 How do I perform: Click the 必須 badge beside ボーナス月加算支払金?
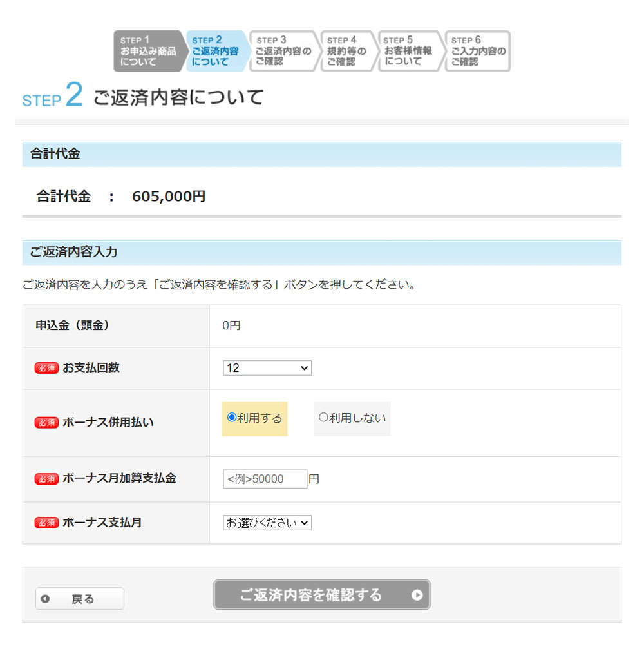coord(46,478)
